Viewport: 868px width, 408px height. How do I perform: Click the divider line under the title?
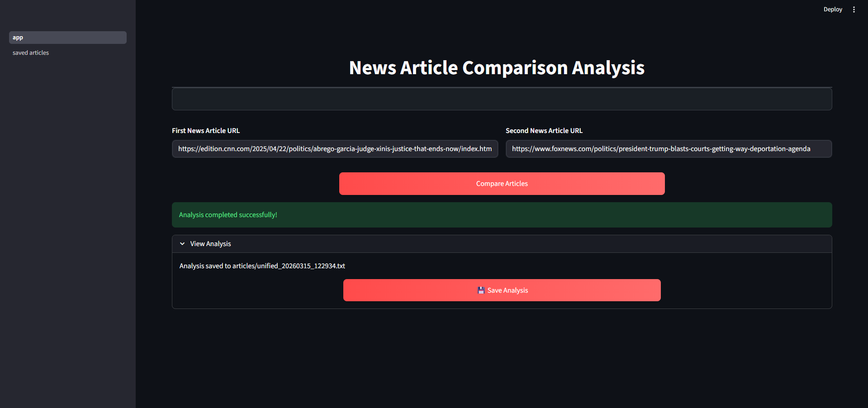tap(502, 87)
